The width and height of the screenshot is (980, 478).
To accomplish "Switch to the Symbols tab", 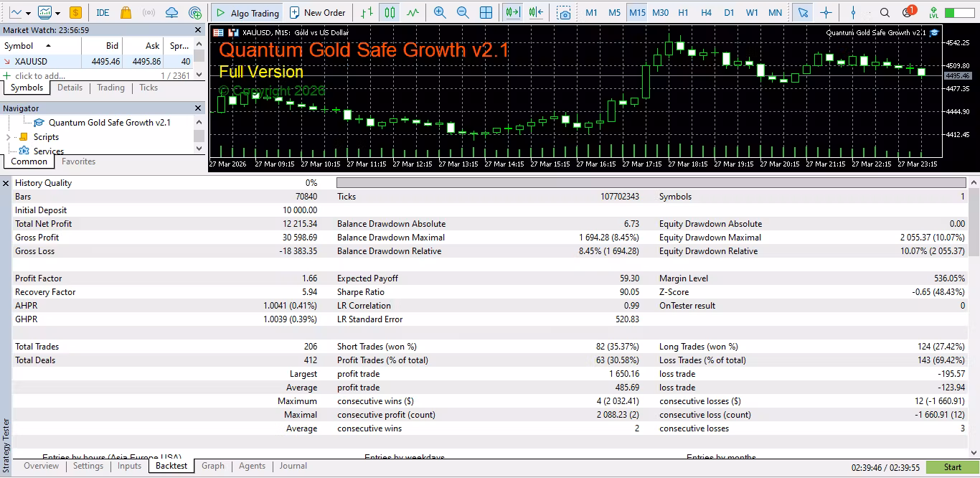I will (27, 88).
